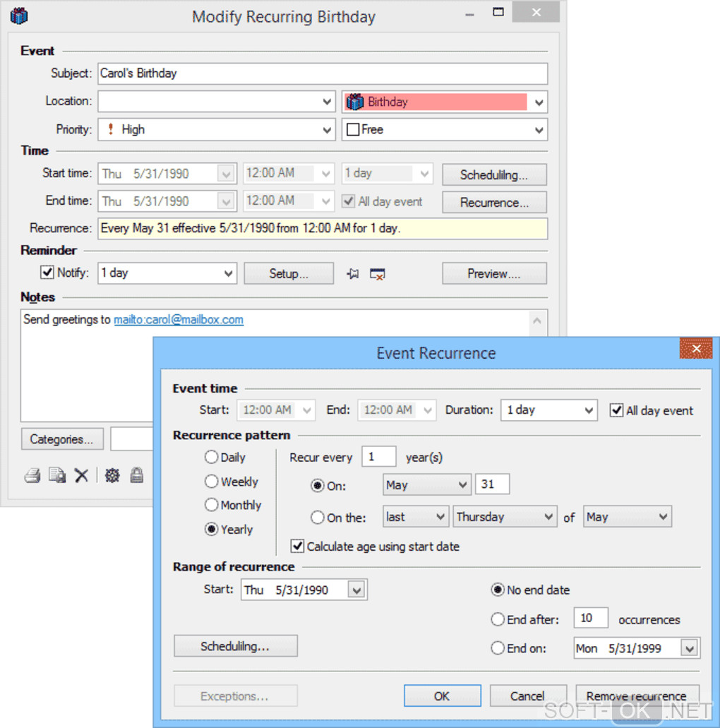This screenshot has width=720, height=728.
Task: Select the Daily recurrence pattern
Action: [x=211, y=457]
